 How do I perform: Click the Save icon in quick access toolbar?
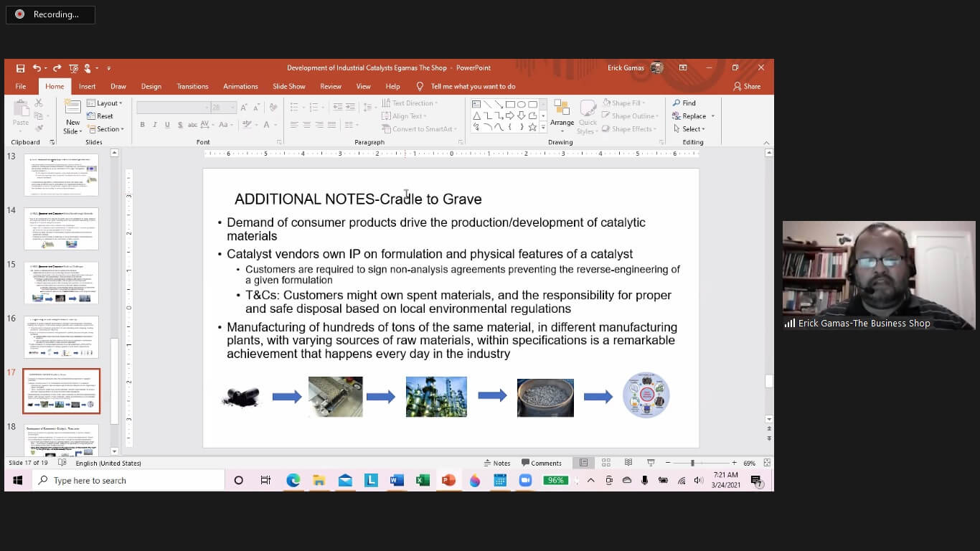tap(20, 68)
